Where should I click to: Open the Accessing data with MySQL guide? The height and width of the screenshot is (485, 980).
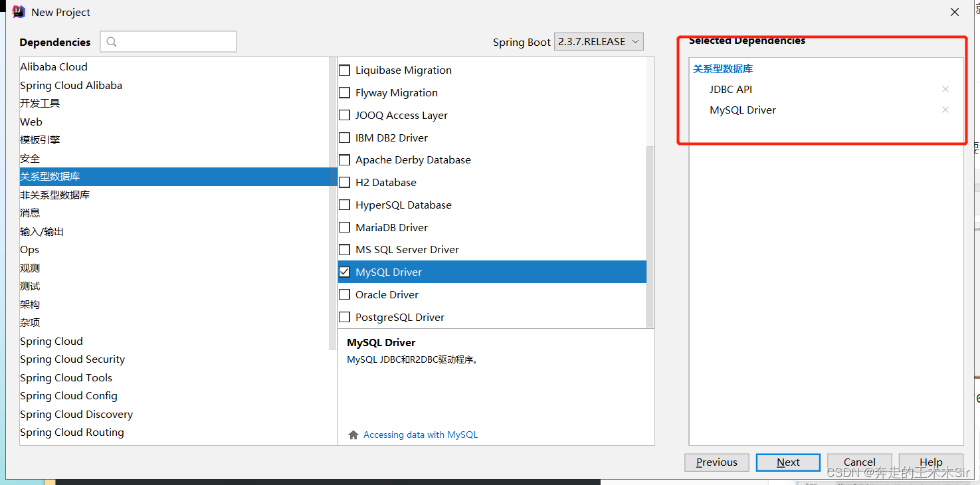pos(421,435)
